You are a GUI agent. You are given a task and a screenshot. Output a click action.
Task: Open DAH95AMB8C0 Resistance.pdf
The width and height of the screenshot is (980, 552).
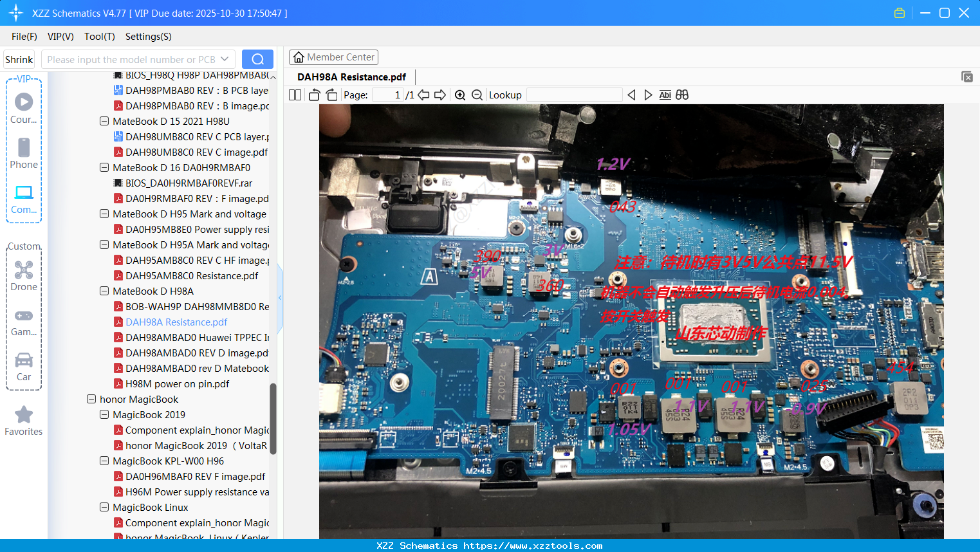(x=186, y=275)
